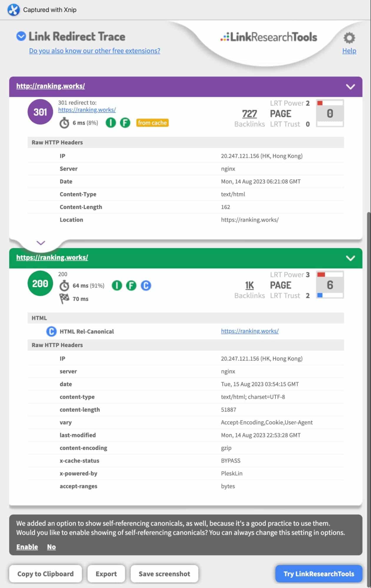Collapse the http://ranking.works/ purple section

tap(350, 87)
